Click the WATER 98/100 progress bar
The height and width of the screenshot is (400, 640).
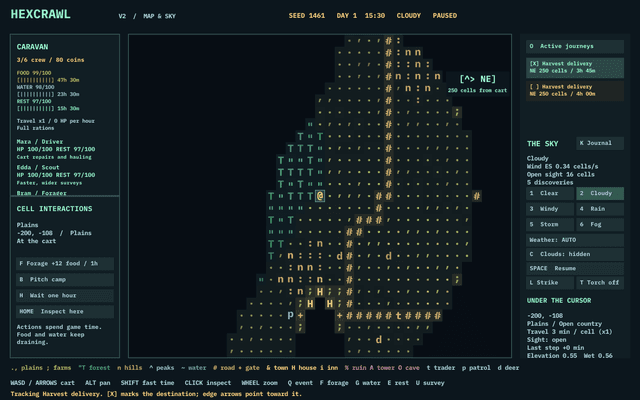pos(35,94)
